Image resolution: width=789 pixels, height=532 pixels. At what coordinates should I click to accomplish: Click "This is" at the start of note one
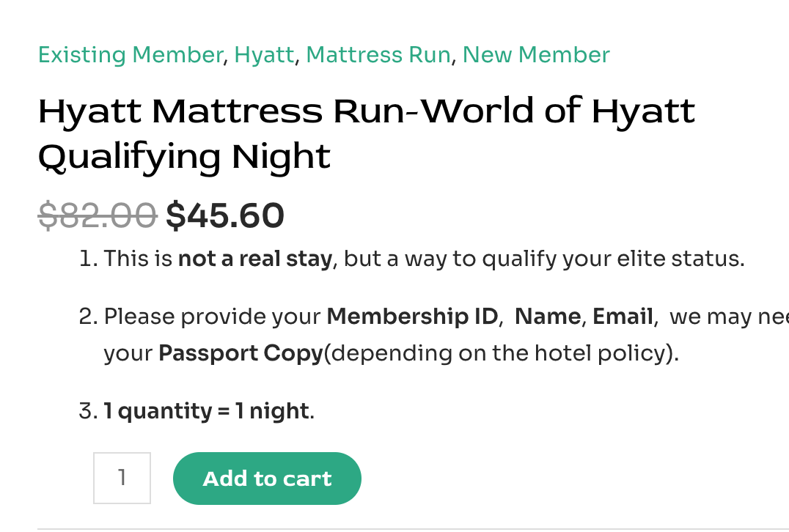click(138, 259)
